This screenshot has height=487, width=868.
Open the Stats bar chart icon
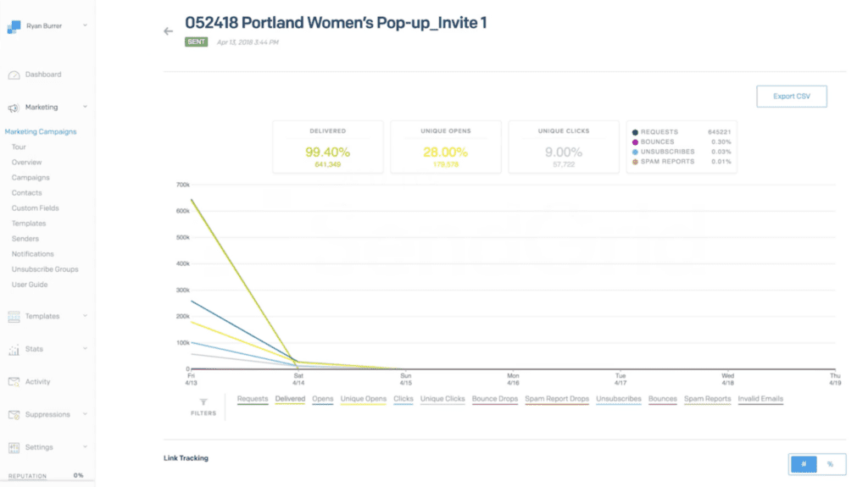pos(14,349)
